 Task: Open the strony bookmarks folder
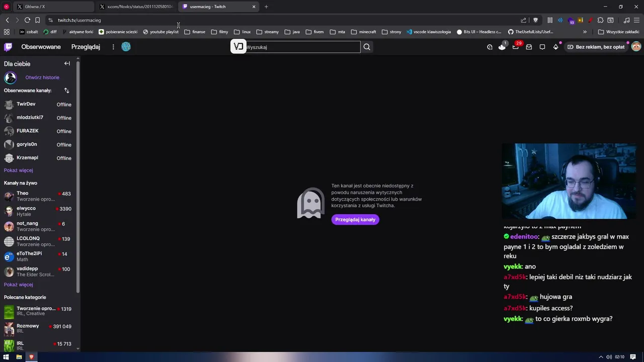coord(392,32)
